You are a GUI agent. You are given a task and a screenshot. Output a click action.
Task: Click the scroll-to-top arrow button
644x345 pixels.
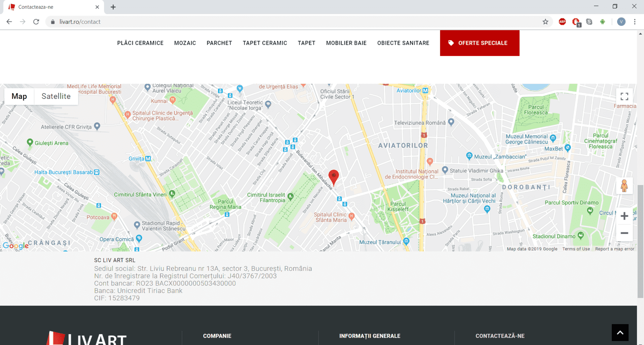(620, 332)
